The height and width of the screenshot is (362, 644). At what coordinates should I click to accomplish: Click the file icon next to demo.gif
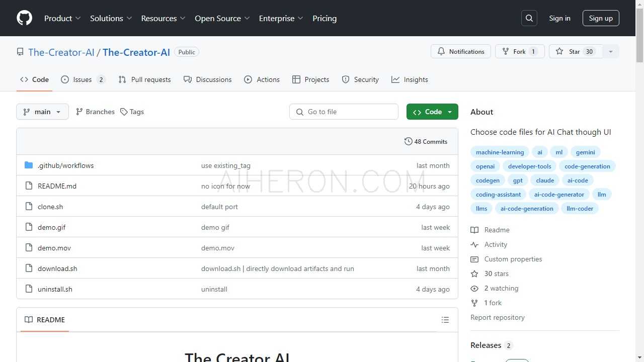29,227
